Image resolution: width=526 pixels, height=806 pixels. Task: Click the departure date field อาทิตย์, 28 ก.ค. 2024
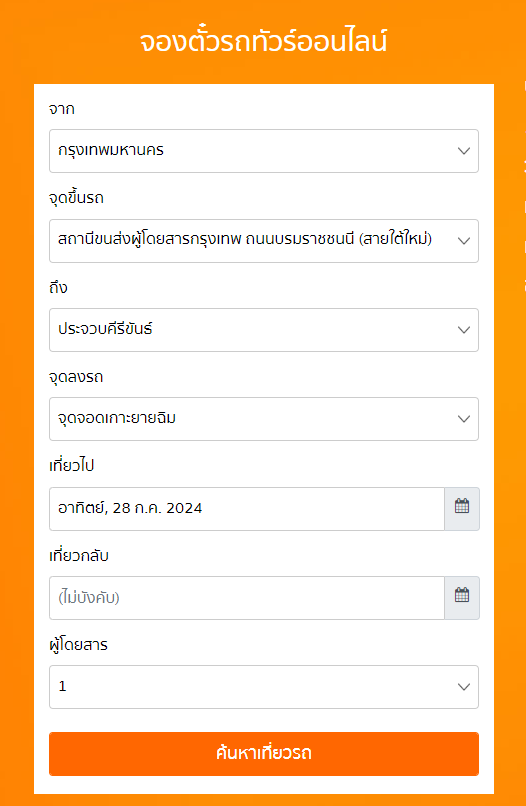coord(247,508)
